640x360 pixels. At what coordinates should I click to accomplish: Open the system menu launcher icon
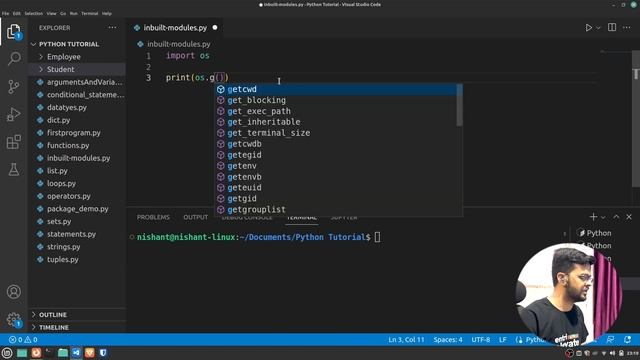click(x=7, y=353)
